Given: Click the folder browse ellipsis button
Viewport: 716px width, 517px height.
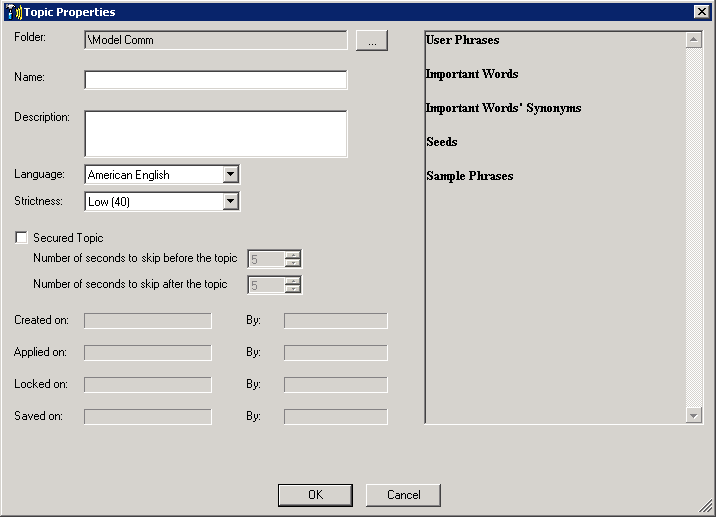Looking at the screenshot, I should (x=371, y=40).
